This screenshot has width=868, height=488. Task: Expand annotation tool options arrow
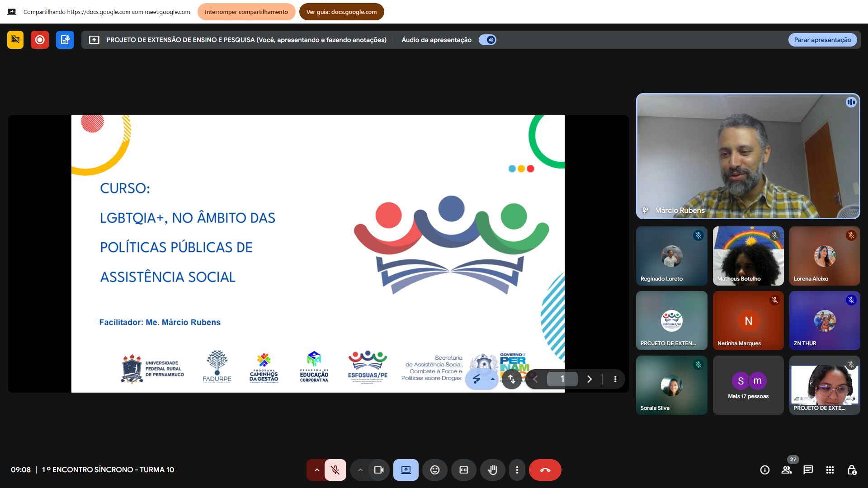(493, 379)
